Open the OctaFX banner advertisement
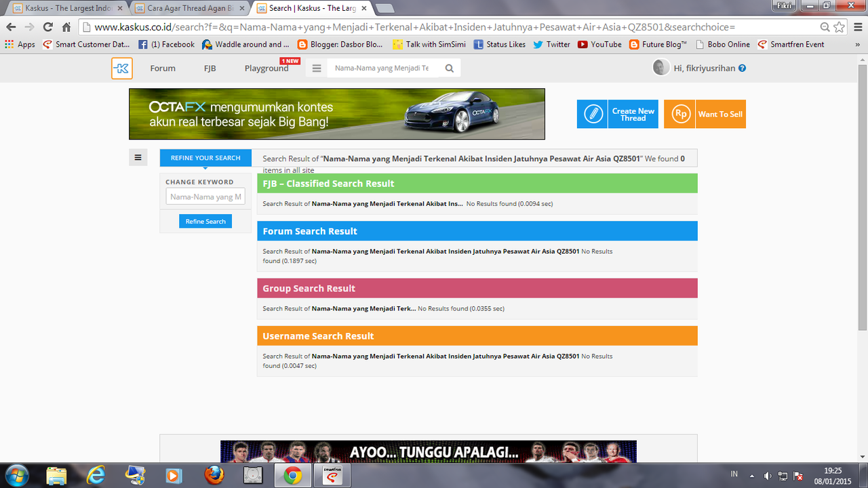868x488 pixels. pyautogui.click(x=337, y=114)
